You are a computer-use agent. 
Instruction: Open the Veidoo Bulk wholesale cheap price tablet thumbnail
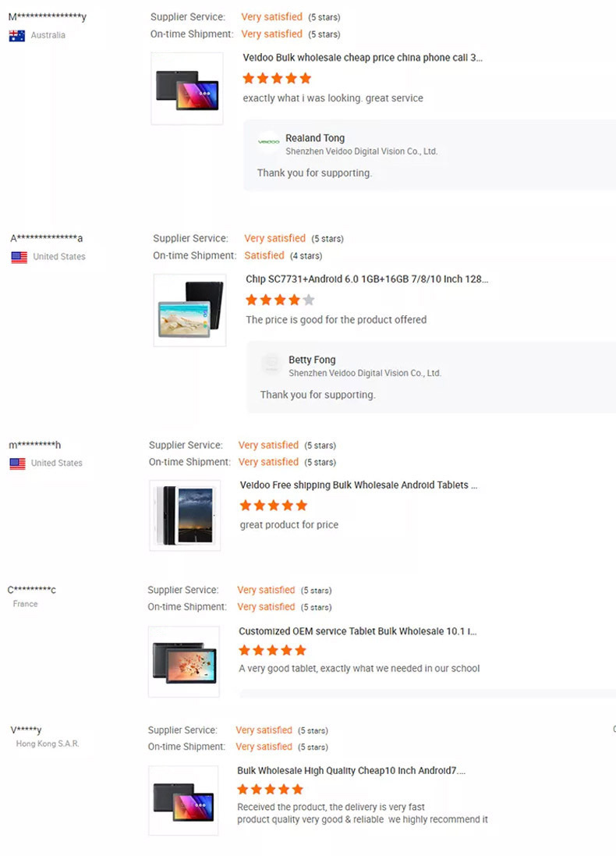pos(187,89)
